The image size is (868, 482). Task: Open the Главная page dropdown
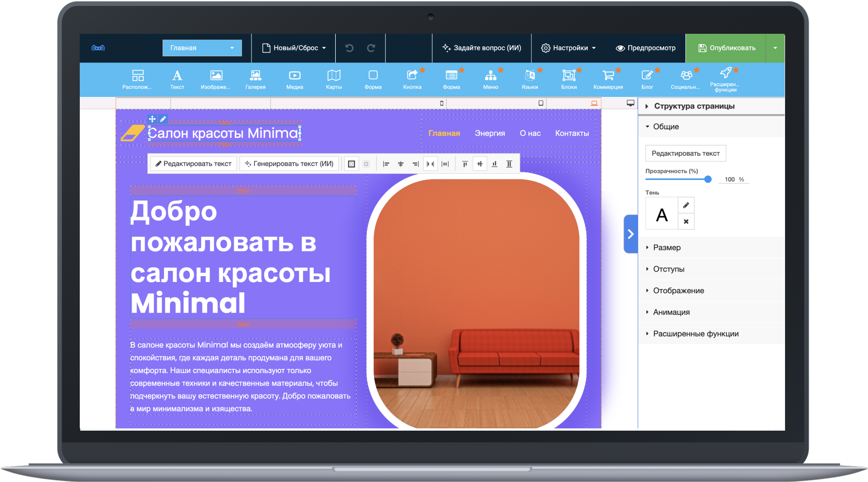(202, 48)
